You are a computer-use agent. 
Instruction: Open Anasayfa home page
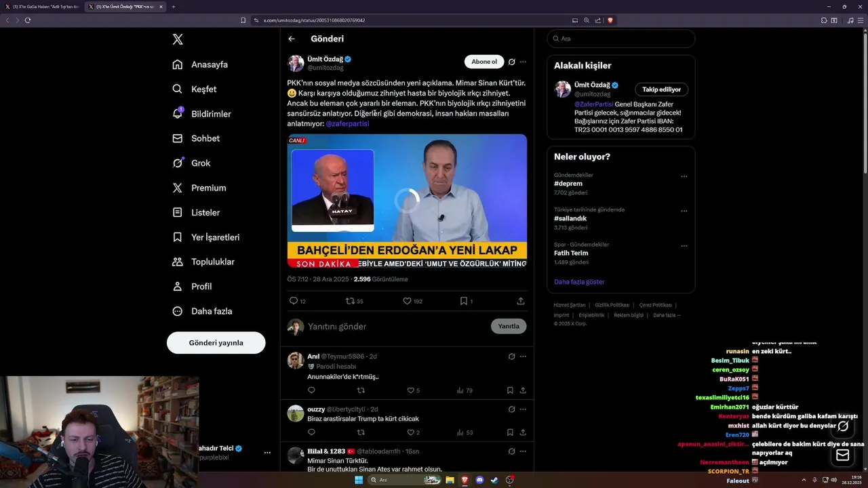(x=200, y=64)
